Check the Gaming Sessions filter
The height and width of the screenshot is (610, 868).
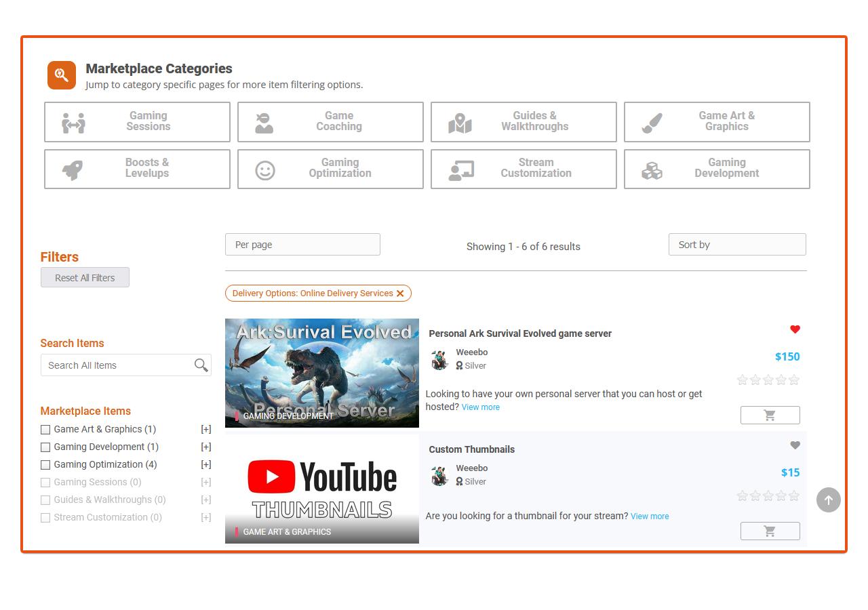tap(45, 483)
